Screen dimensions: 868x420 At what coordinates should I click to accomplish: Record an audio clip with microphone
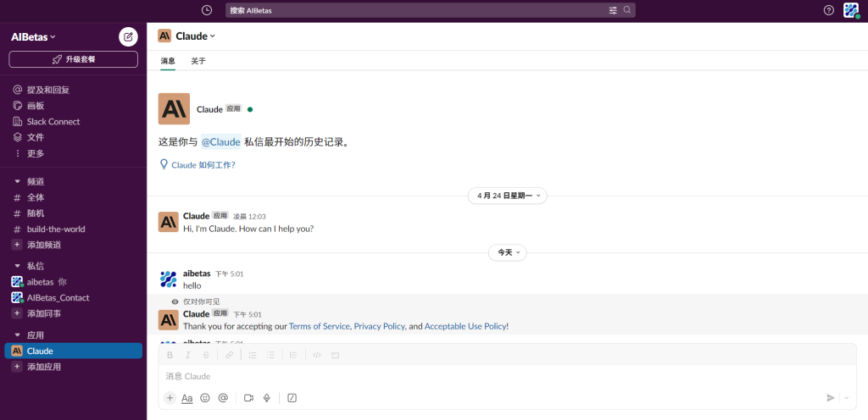[266, 397]
